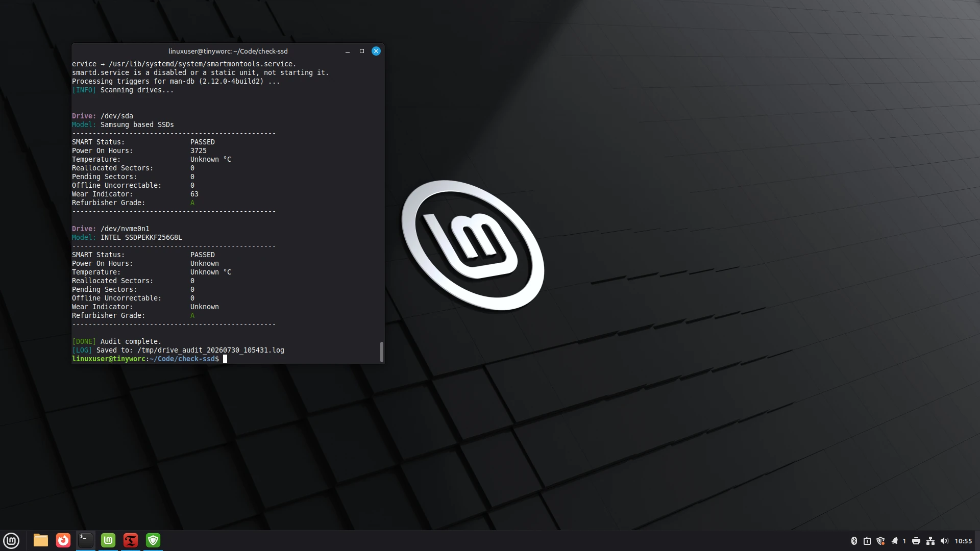
Task: Click the terminal prompt cursor line
Action: click(x=150, y=359)
